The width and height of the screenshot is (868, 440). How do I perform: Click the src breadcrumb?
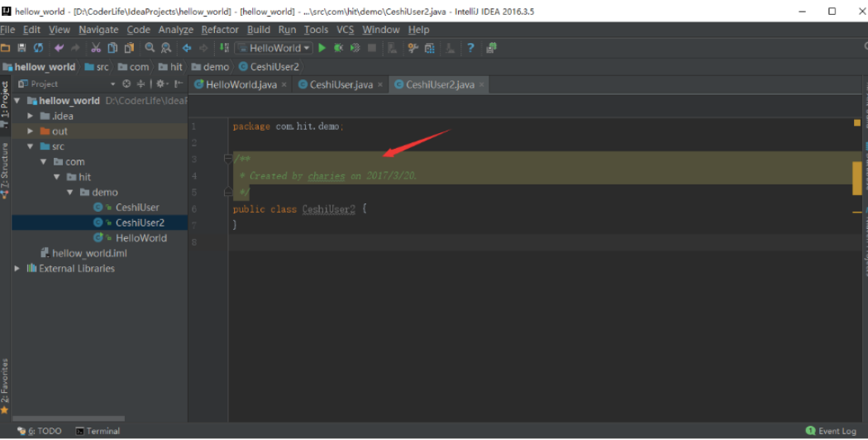[x=97, y=67]
